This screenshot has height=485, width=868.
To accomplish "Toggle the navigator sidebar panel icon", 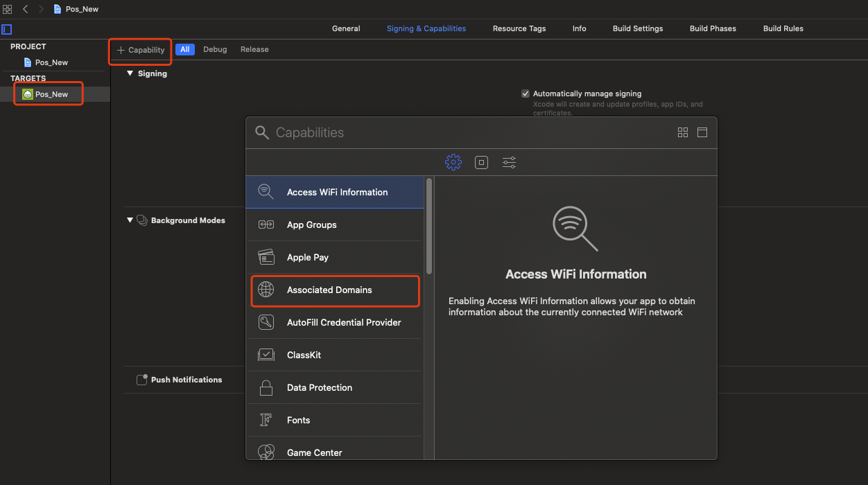I will pyautogui.click(x=7, y=29).
